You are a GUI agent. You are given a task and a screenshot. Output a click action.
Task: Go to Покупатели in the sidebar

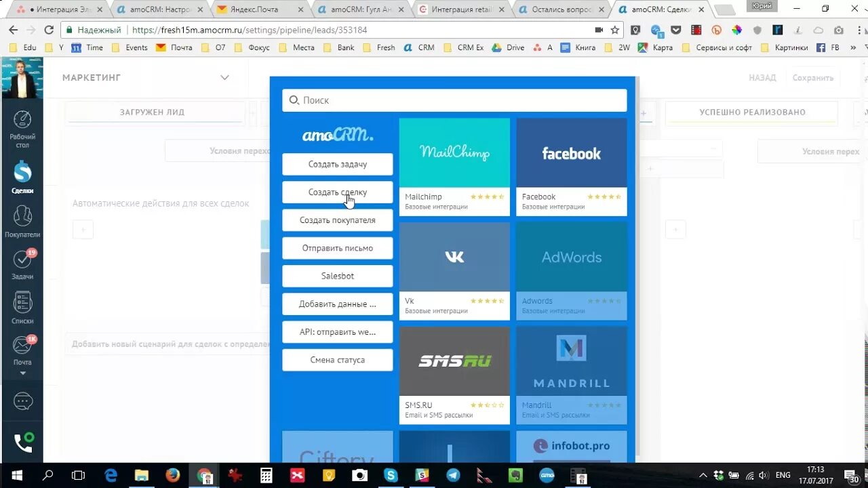click(22, 222)
